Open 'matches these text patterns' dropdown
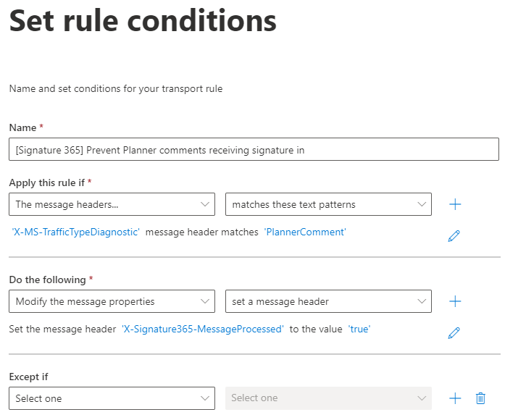 click(x=328, y=204)
